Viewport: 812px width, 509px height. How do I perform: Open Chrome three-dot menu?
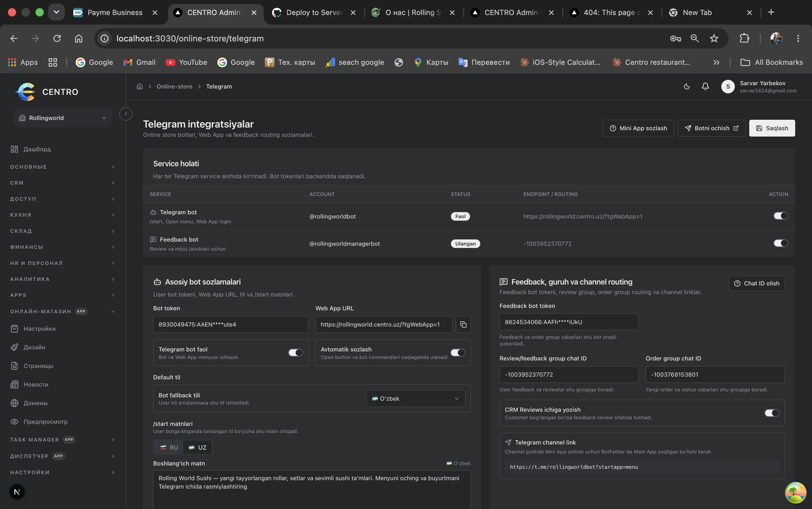798,38
